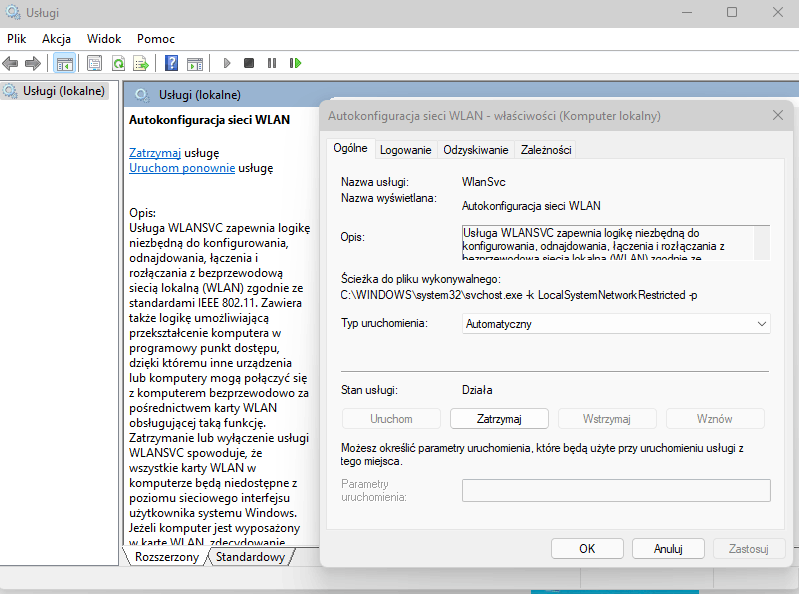Select the Ogólne tab in properties dialog
The width and height of the screenshot is (799, 594).
tap(350, 148)
